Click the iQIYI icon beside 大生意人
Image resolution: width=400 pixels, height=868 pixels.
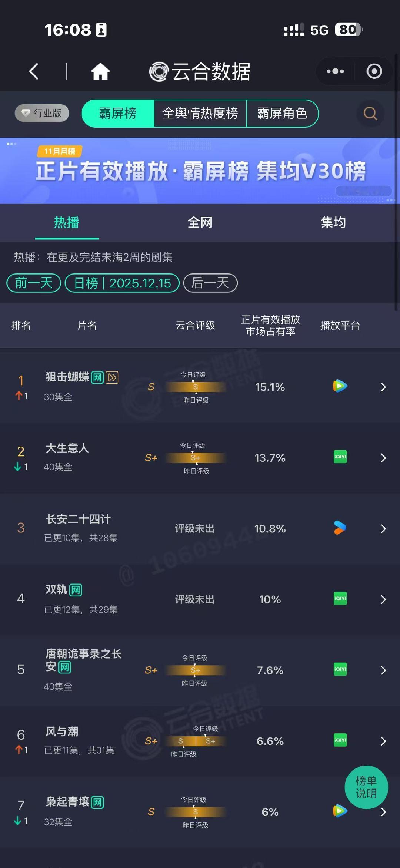point(339,458)
